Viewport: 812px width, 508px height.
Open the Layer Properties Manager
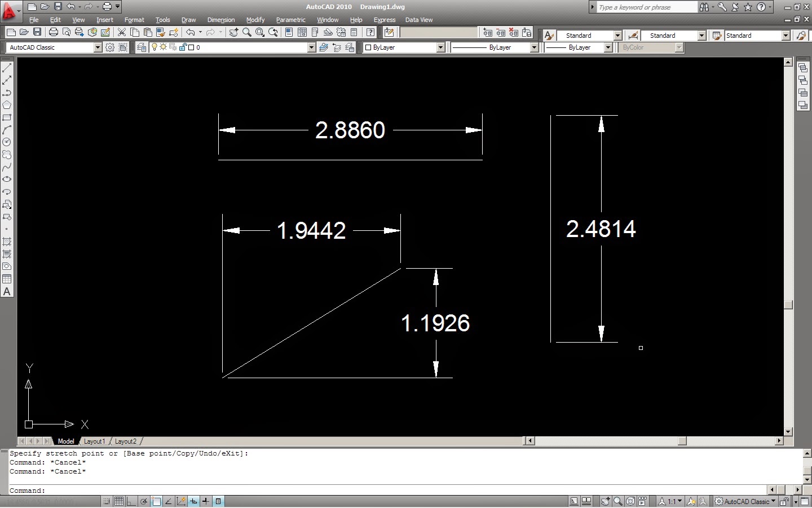pos(142,47)
